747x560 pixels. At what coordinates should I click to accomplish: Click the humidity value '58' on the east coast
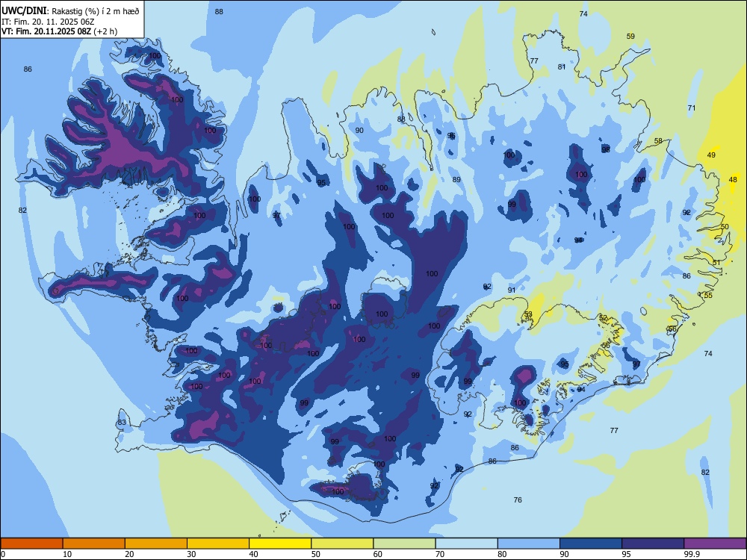658,141
